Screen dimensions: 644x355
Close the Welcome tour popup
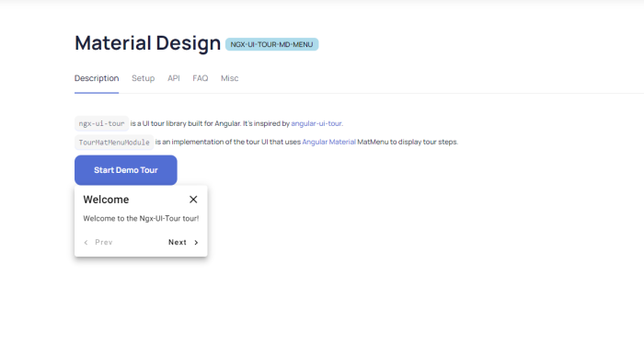point(193,200)
